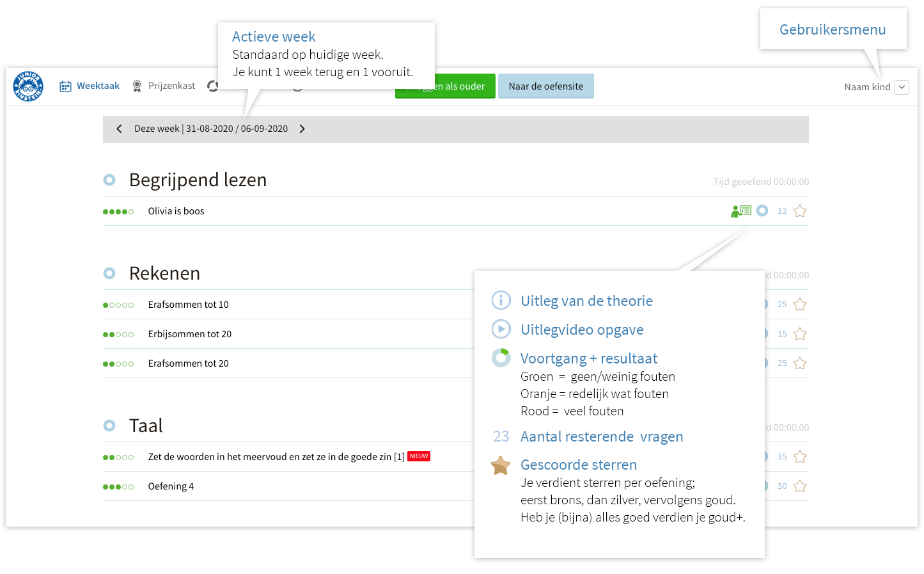
Task: Open the Weektaak tab
Action: tap(90, 86)
